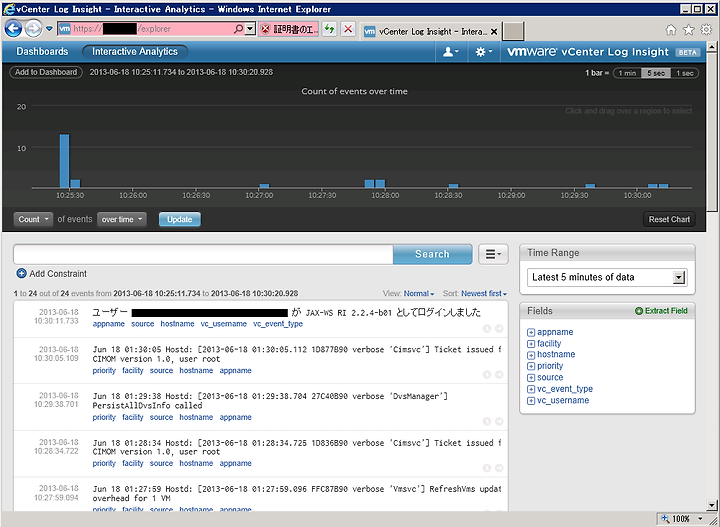This screenshot has height=527, width=720.
Task: Click inside the search query input field
Action: (203, 254)
